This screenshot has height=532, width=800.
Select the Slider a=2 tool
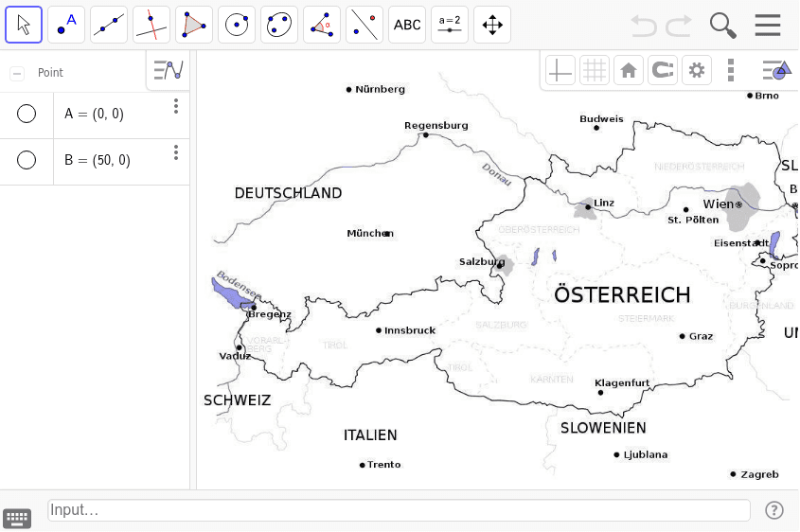pos(450,25)
